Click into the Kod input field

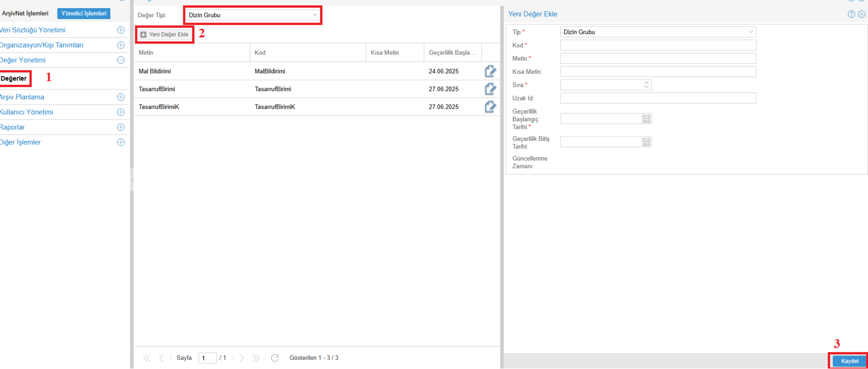pos(658,45)
